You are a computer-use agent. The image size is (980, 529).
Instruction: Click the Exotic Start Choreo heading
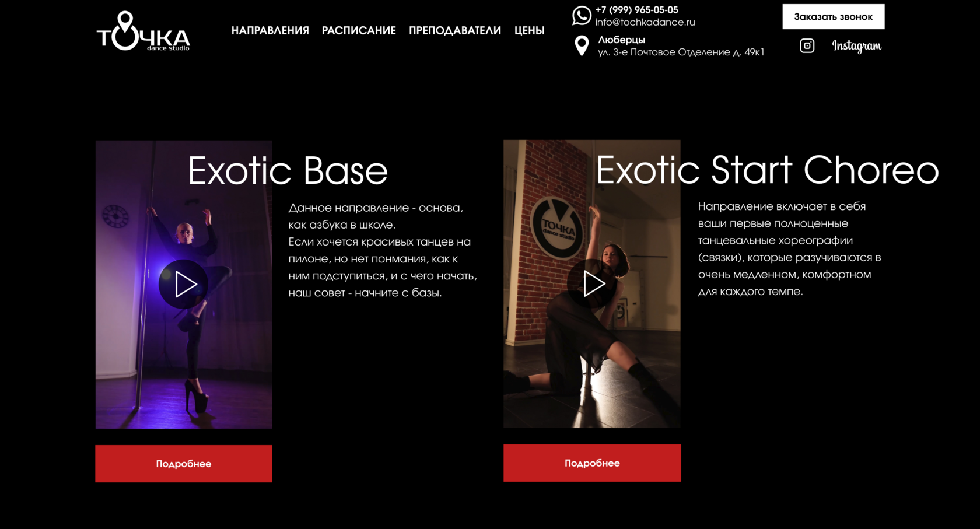767,170
